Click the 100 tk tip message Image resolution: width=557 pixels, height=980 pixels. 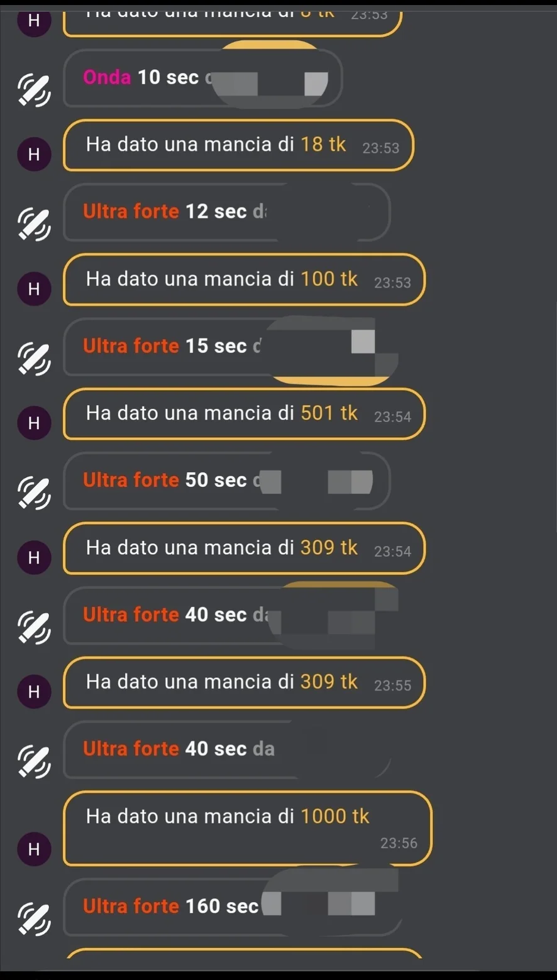click(244, 280)
